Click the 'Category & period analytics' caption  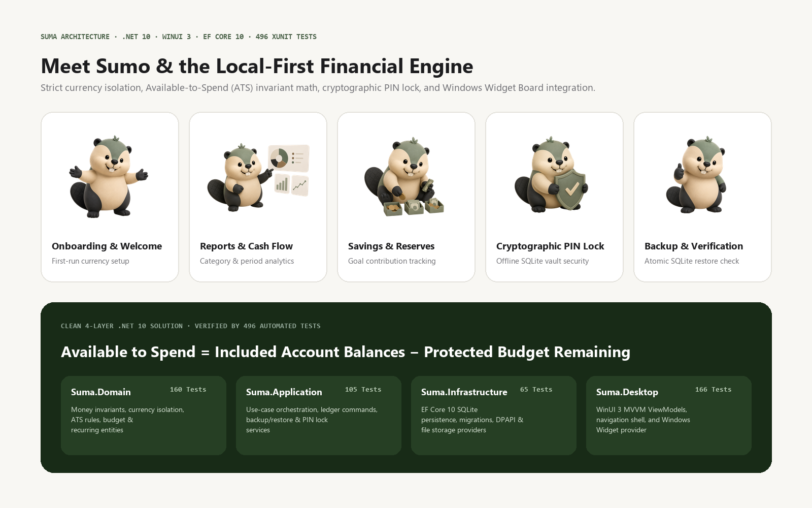pos(247,261)
